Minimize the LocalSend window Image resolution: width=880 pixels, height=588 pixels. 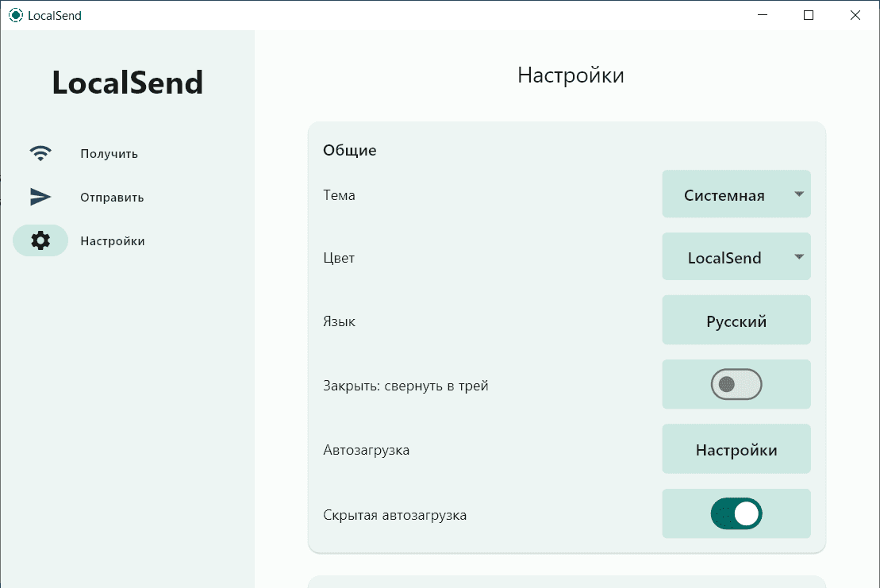pyautogui.click(x=763, y=15)
